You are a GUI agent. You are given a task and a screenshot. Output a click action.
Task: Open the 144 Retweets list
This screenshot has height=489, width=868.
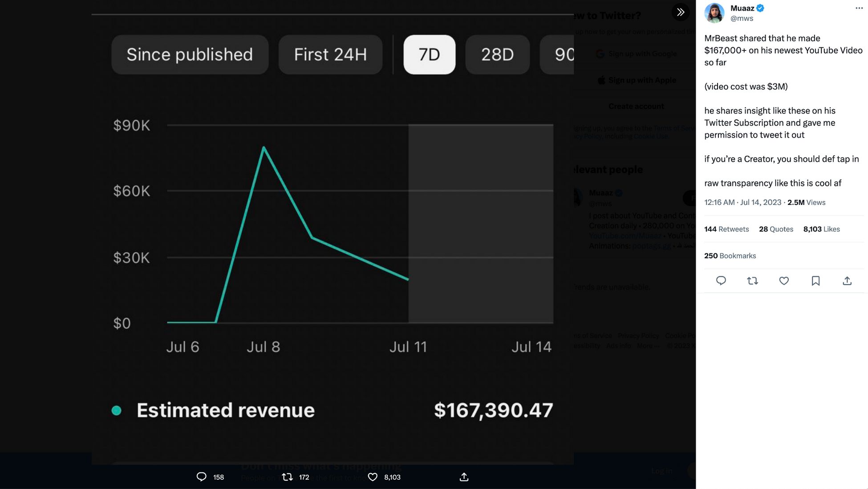(x=726, y=229)
